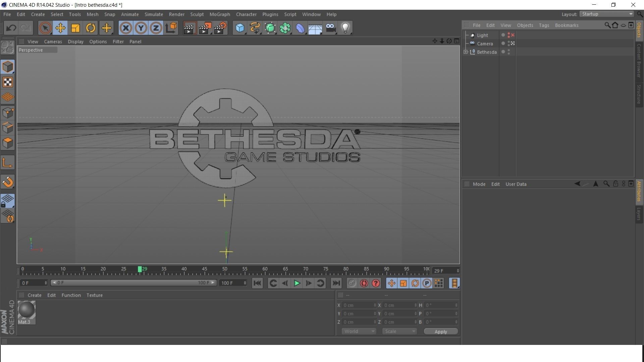
Task: Go to start of animation
Action: pyautogui.click(x=257, y=284)
